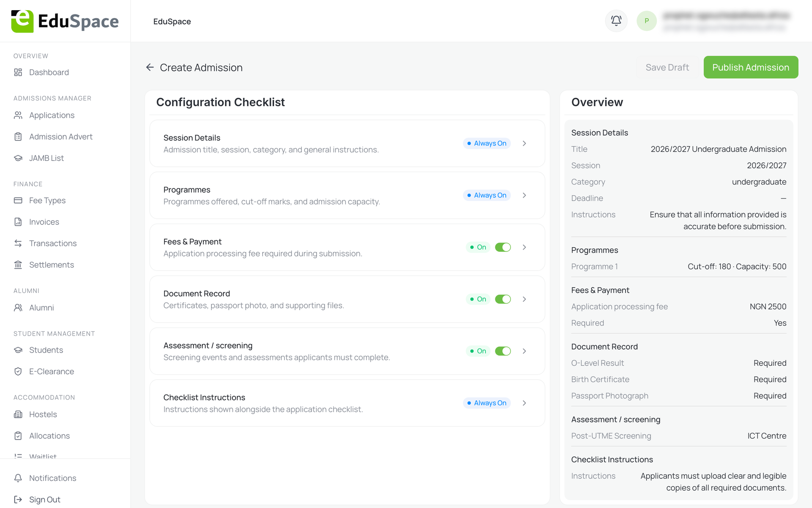Screen dimensions: 812x508
Task: Expand the Programmes row chevron
Action: click(524, 195)
